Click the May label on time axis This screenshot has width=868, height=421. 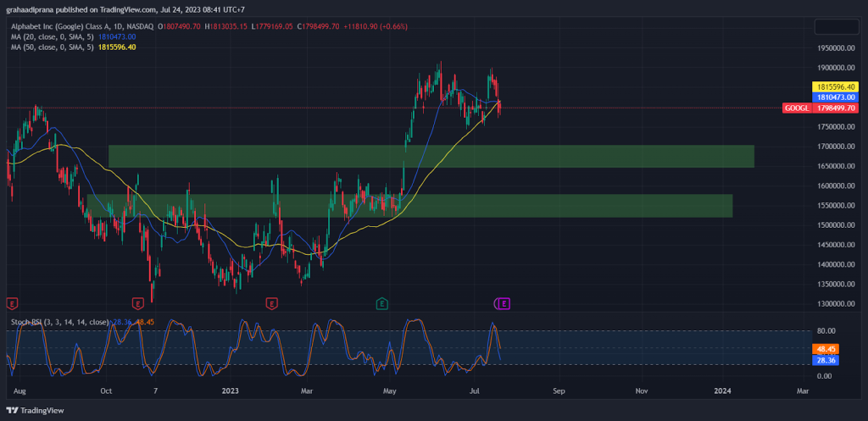(x=390, y=391)
